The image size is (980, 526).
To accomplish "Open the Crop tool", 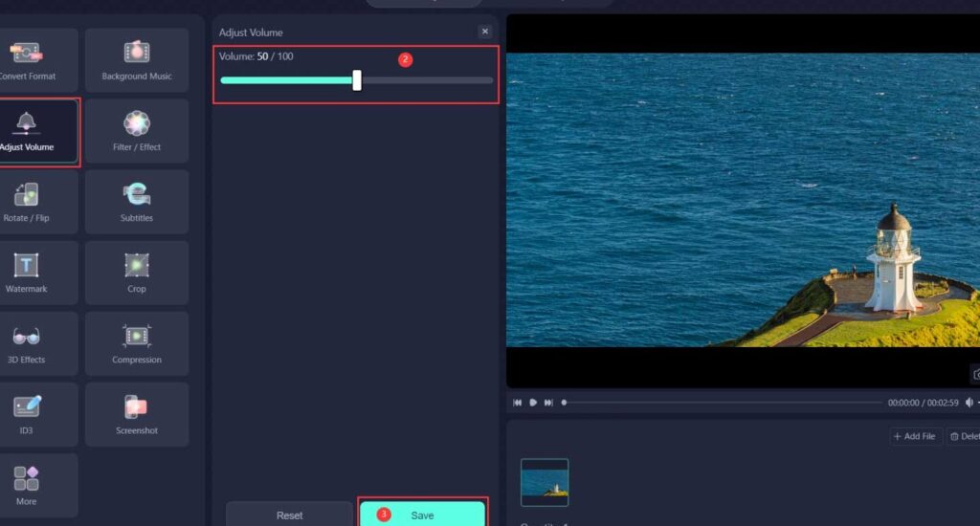I will coord(137,273).
